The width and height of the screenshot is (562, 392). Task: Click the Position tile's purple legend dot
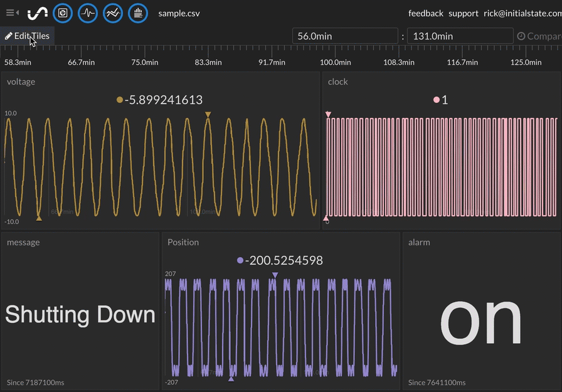tap(240, 260)
